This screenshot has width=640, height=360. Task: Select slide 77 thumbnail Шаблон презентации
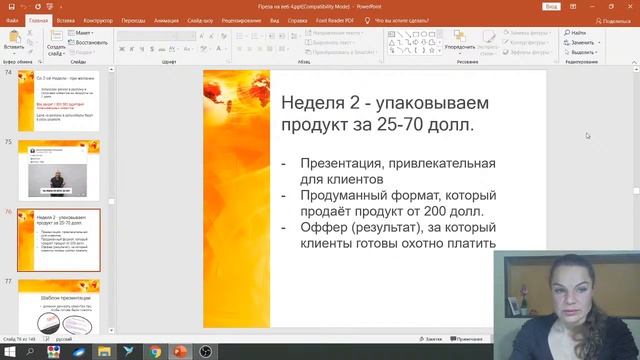[x=59, y=307]
